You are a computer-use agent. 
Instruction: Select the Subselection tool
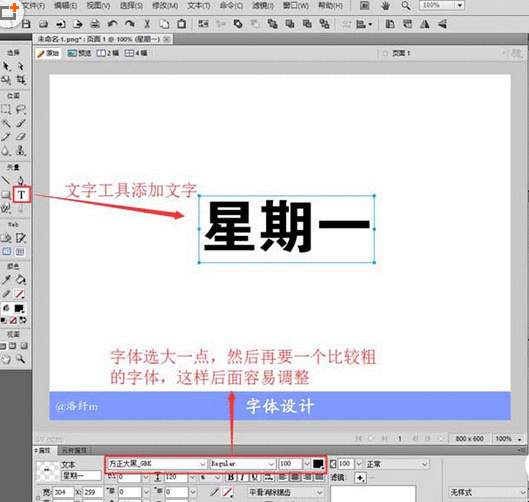[x=21, y=66]
